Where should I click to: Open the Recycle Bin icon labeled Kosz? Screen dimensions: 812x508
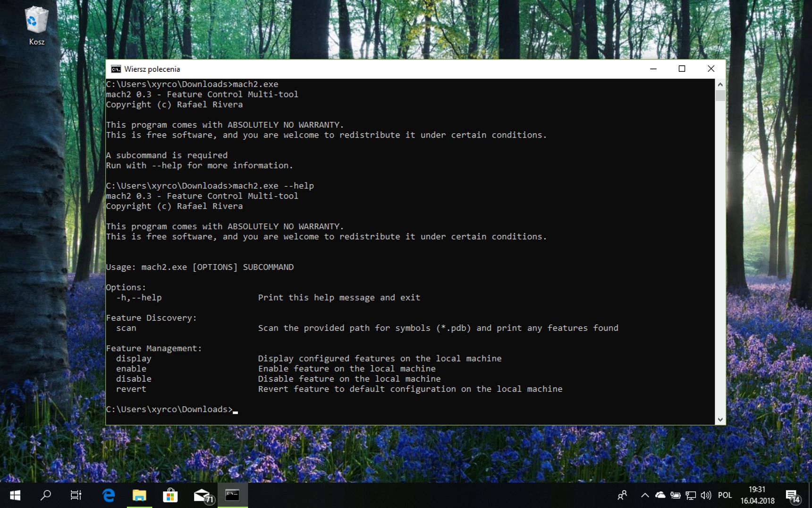coord(36,26)
